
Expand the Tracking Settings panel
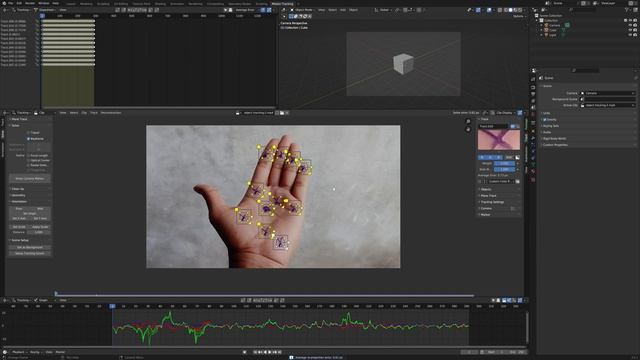click(492, 202)
